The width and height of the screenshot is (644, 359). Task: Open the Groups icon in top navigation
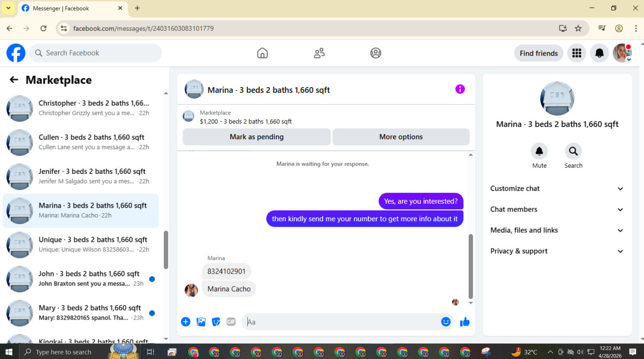coord(376,53)
